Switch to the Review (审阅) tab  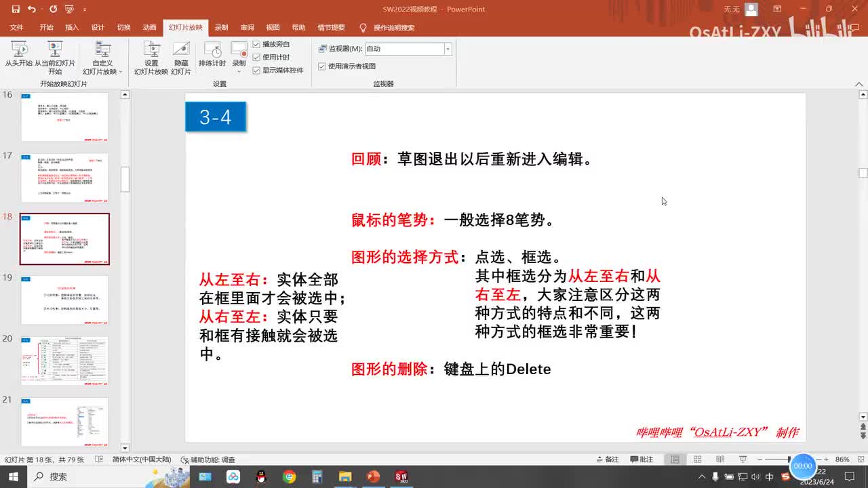247,28
